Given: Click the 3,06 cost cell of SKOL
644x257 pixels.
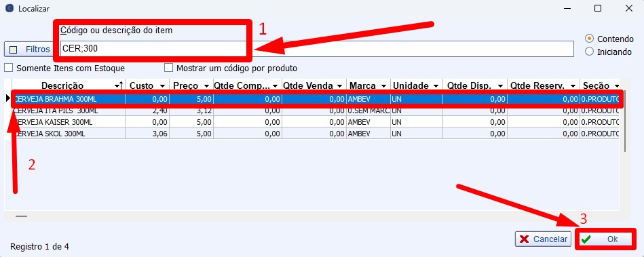Looking at the screenshot, I should click(x=147, y=134).
